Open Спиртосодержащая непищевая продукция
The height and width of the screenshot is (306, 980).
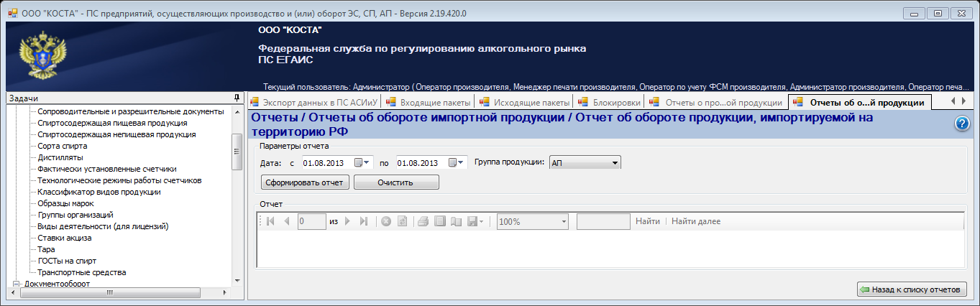[116, 134]
